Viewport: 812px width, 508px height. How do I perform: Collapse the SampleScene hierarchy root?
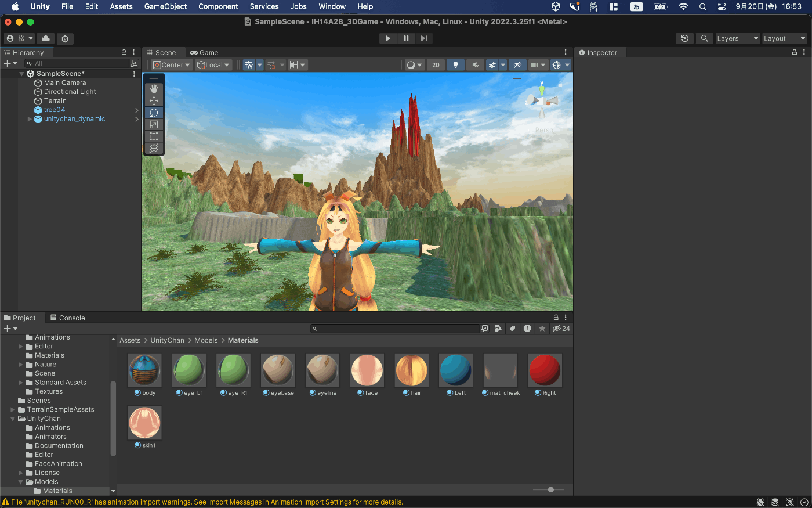21,74
